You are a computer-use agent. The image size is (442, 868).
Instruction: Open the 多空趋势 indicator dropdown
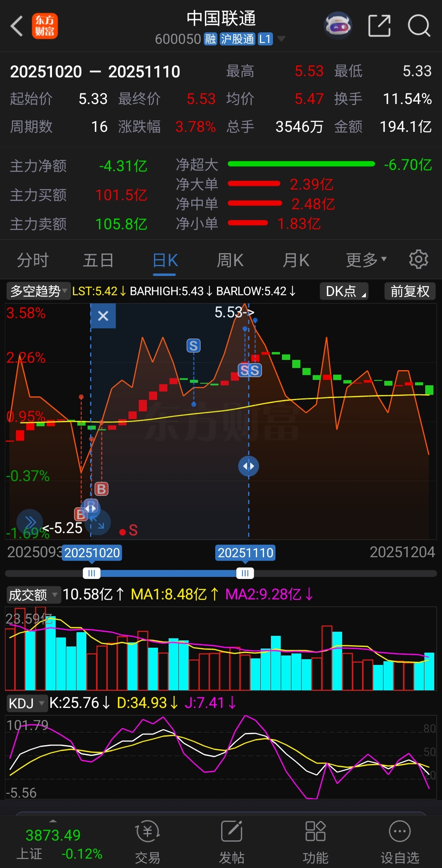[38, 291]
